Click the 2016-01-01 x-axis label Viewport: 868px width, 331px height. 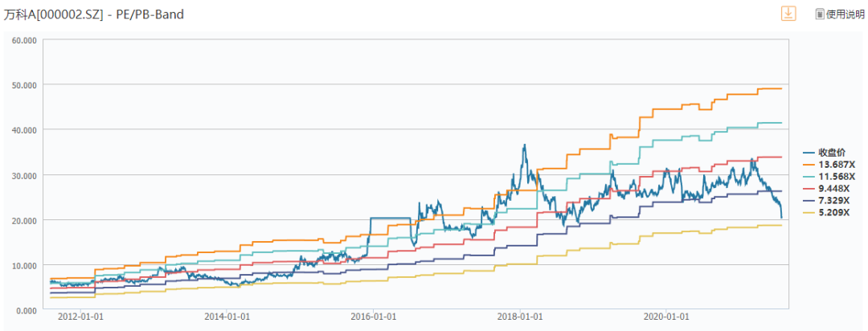pyautogui.click(x=373, y=317)
